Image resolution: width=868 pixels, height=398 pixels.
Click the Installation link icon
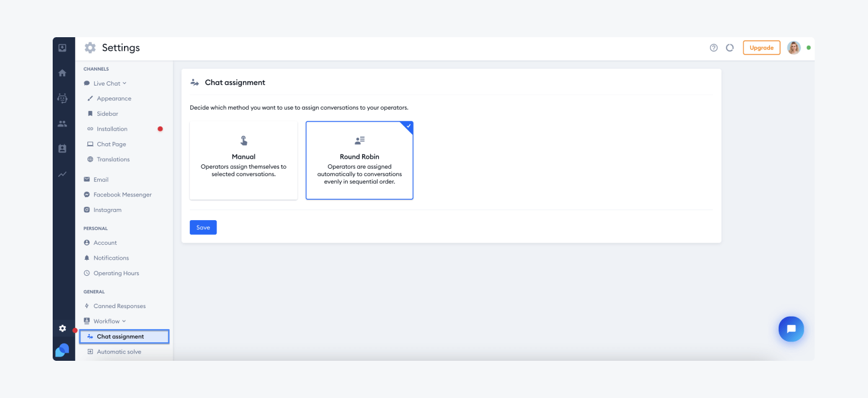coord(91,129)
